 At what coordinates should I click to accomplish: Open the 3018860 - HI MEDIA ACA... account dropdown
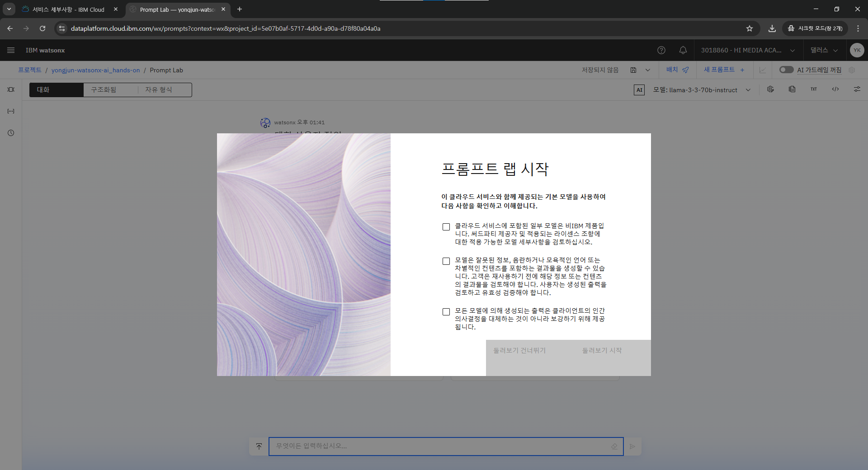click(x=748, y=50)
